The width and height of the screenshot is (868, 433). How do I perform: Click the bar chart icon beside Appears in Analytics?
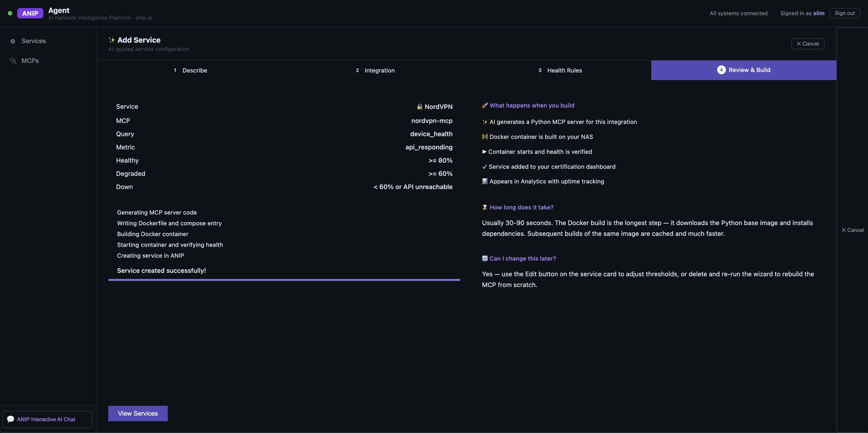[x=485, y=181]
